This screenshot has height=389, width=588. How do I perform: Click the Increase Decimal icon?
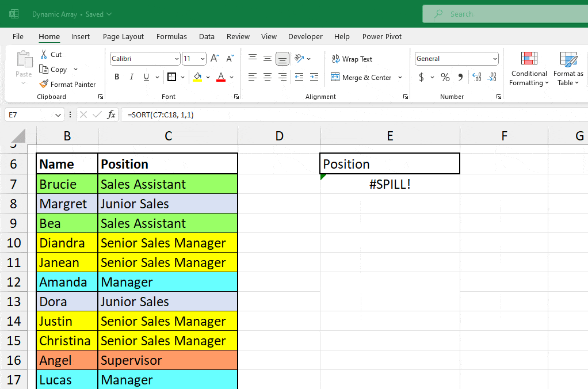[x=476, y=77]
